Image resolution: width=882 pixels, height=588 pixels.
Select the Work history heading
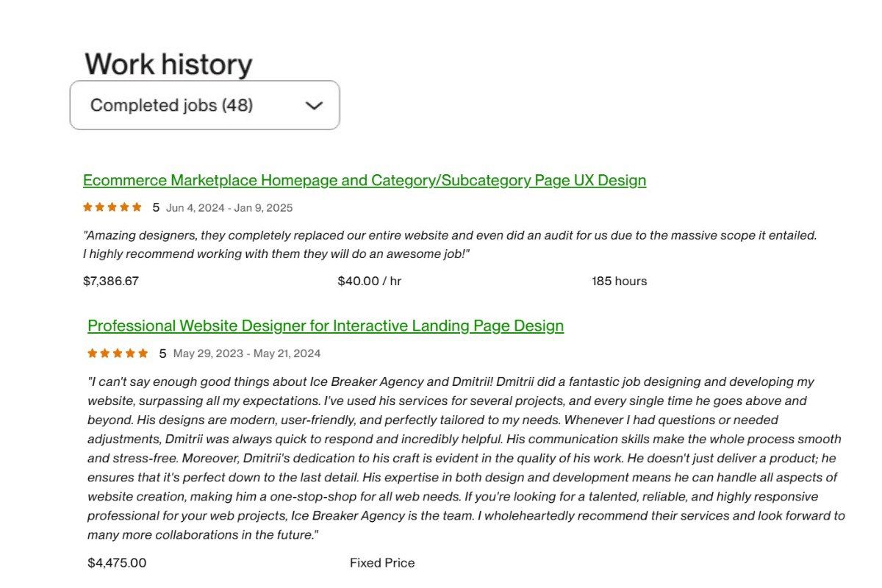(168, 65)
